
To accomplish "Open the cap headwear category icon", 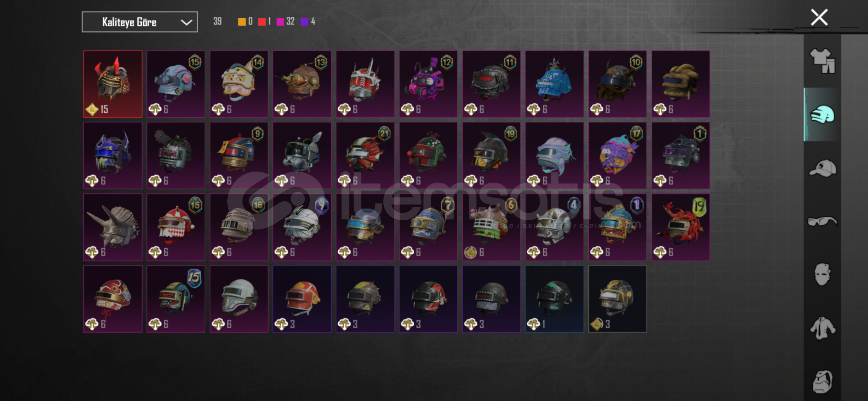I will [x=822, y=169].
